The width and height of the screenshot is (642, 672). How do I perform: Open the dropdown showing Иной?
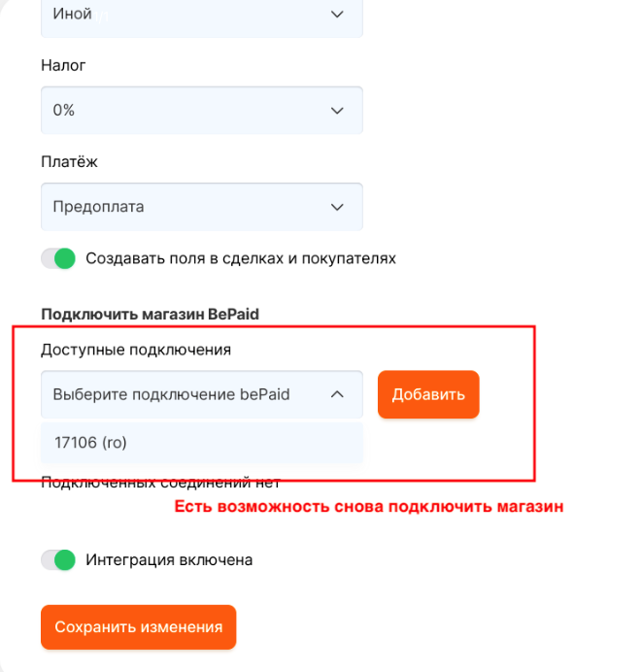coord(201,15)
